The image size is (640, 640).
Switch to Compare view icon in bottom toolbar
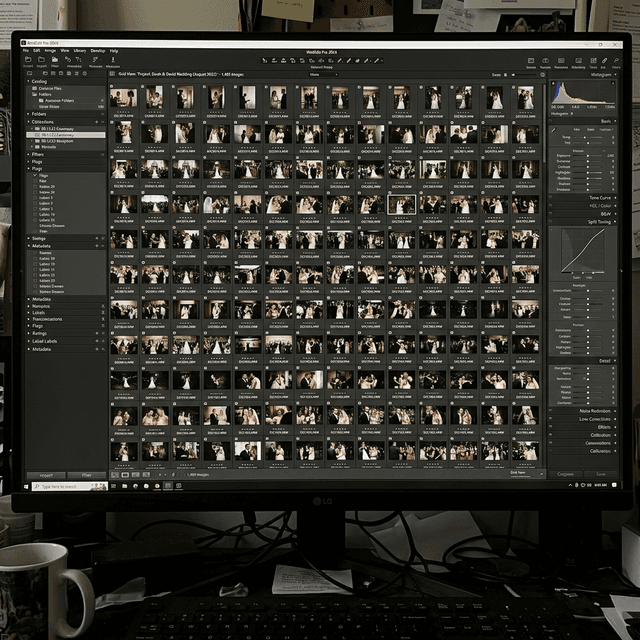[x=136, y=475]
